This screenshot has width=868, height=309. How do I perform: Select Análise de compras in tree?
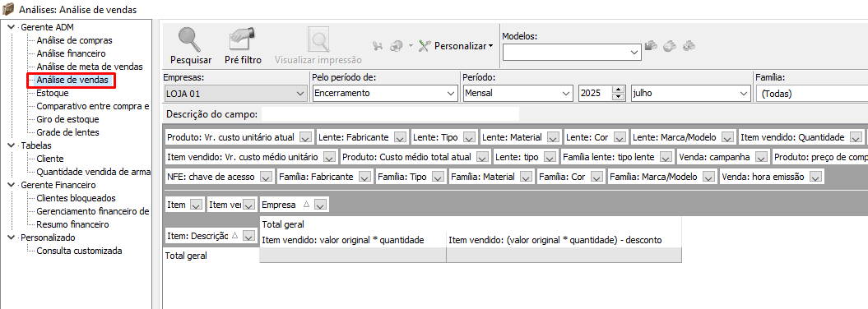[74, 40]
